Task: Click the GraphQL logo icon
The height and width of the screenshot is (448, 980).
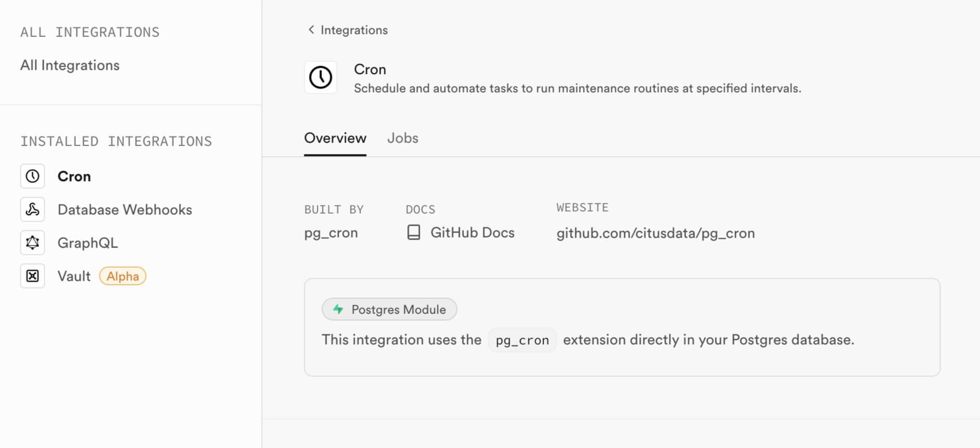Action: pos(32,243)
